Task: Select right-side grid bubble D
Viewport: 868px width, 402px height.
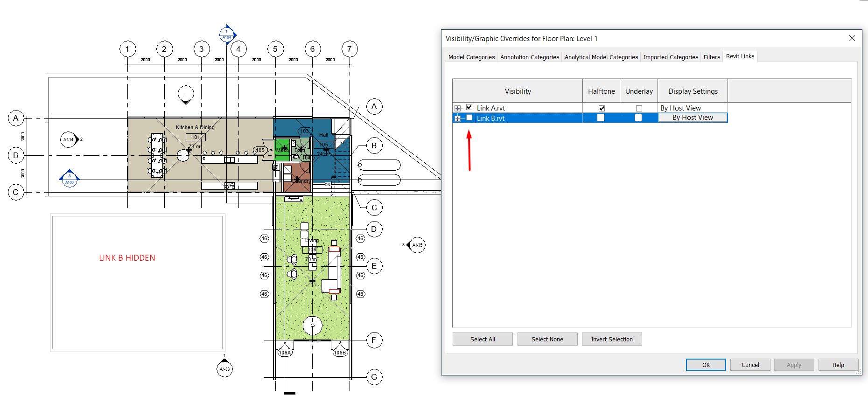Action: coord(374,229)
